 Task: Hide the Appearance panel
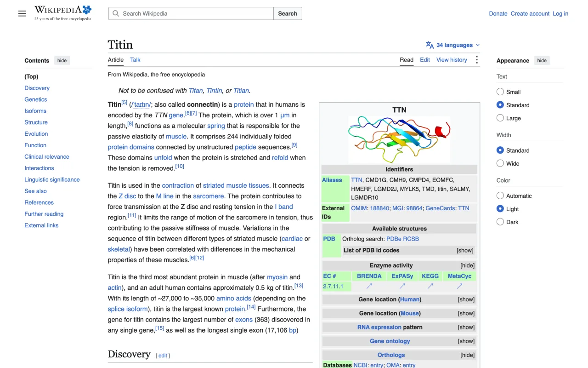(542, 60)
